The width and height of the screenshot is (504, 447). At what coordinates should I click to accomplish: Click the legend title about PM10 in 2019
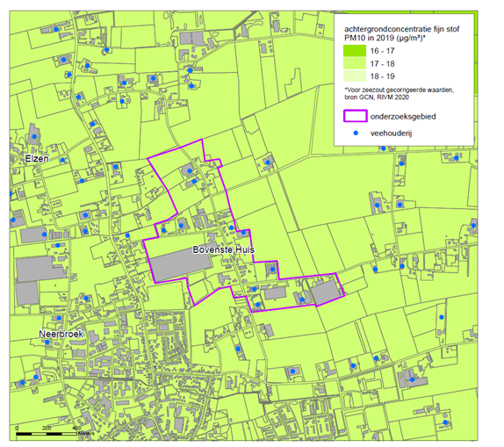(x=402, y=33)
